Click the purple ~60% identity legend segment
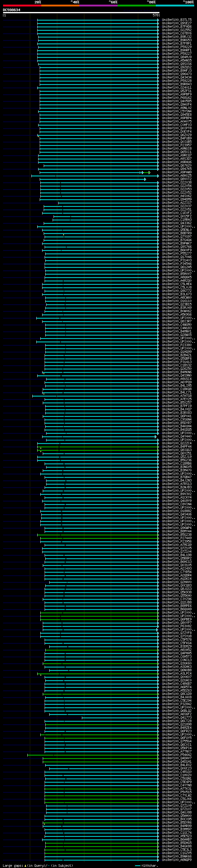Image resolution: width=197 pixels, height=868 pixels. click(x=99, y=6)
